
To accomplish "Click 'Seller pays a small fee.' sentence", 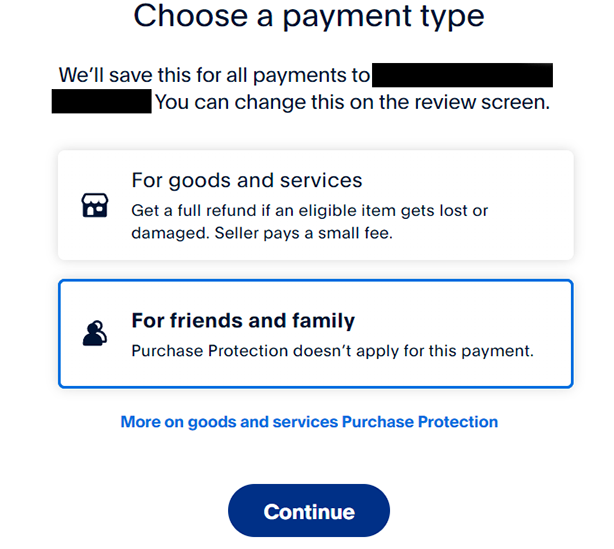I will click(303, 233).
